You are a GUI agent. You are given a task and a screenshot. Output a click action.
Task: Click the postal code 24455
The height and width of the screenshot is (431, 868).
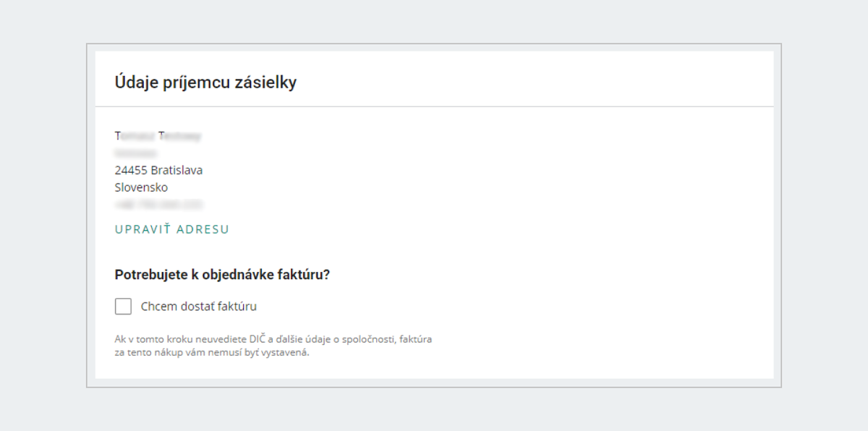(131, 171)
